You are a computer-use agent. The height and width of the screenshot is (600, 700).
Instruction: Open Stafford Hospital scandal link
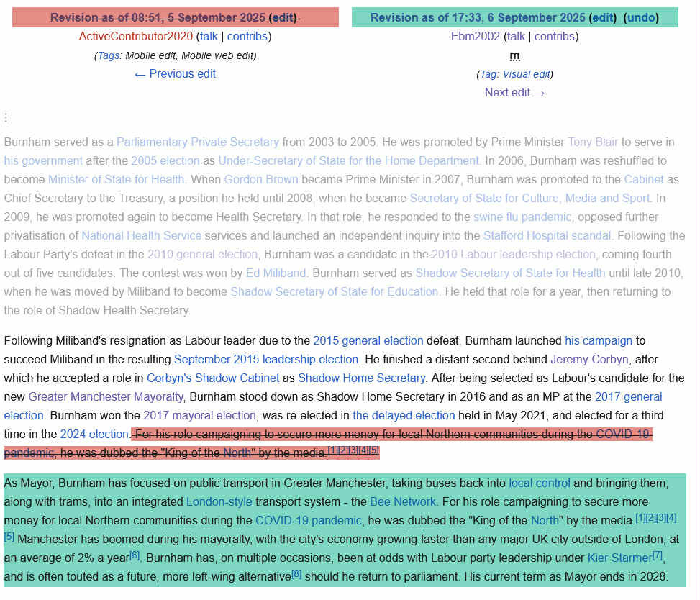(547, 236)
